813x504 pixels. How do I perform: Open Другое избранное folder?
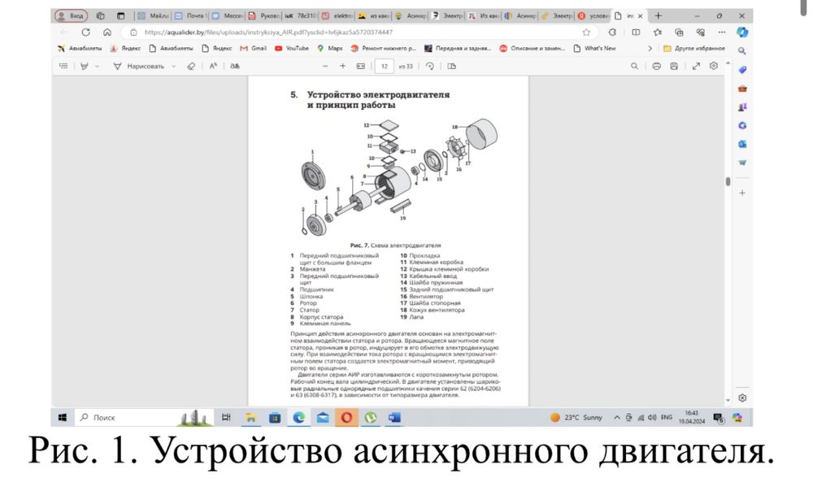coord(693,48)
